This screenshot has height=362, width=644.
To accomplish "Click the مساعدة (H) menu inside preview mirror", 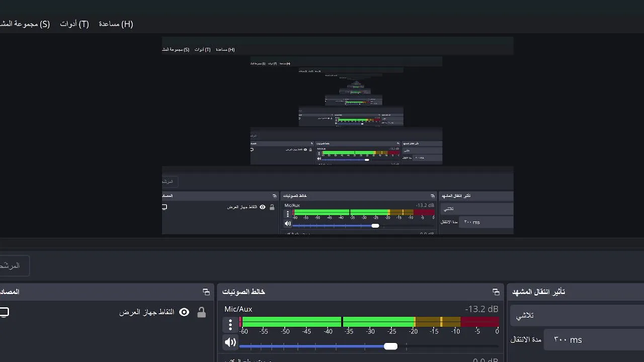I will click(225, 49).
